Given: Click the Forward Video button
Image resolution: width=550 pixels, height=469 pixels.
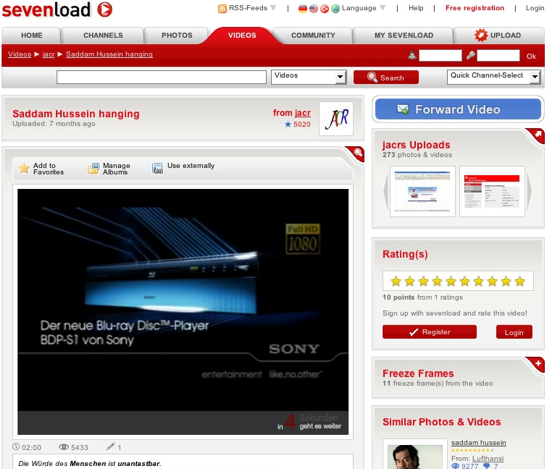Looking at the screenshot, I should [458, 109].
